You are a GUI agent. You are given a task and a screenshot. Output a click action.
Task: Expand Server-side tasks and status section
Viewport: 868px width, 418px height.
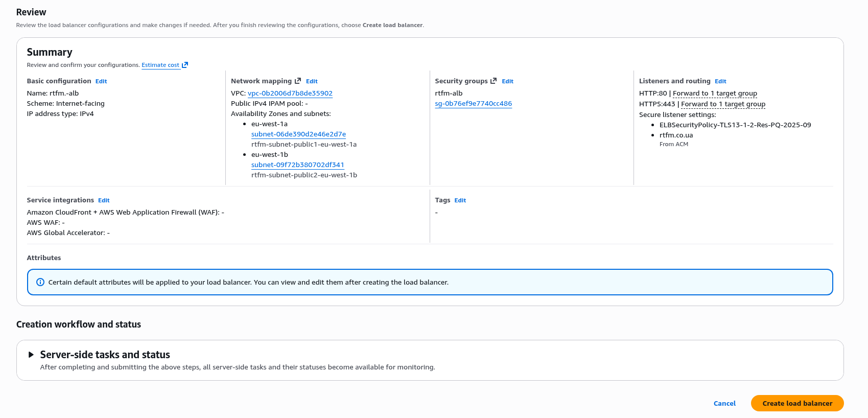click(x=31, y=355)
